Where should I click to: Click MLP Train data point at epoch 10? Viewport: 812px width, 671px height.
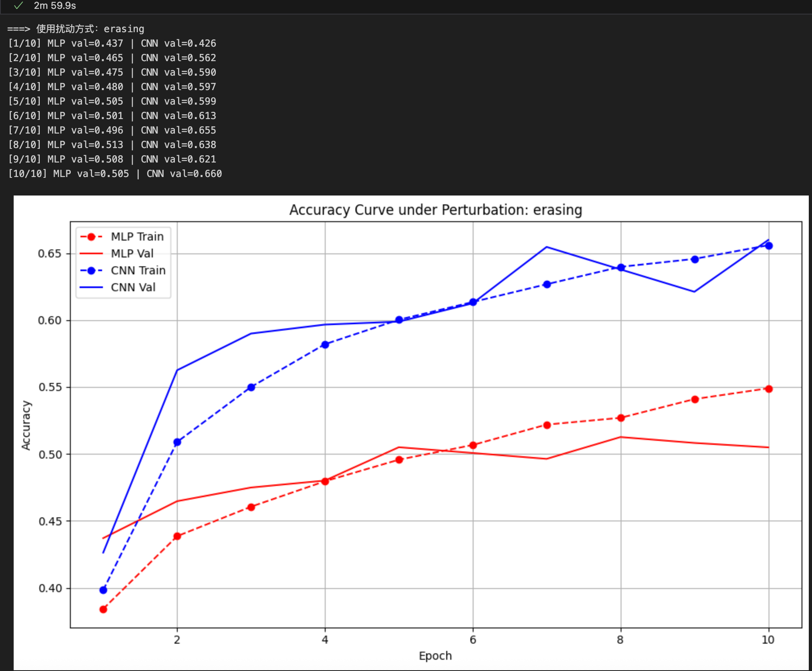point(769,389)
